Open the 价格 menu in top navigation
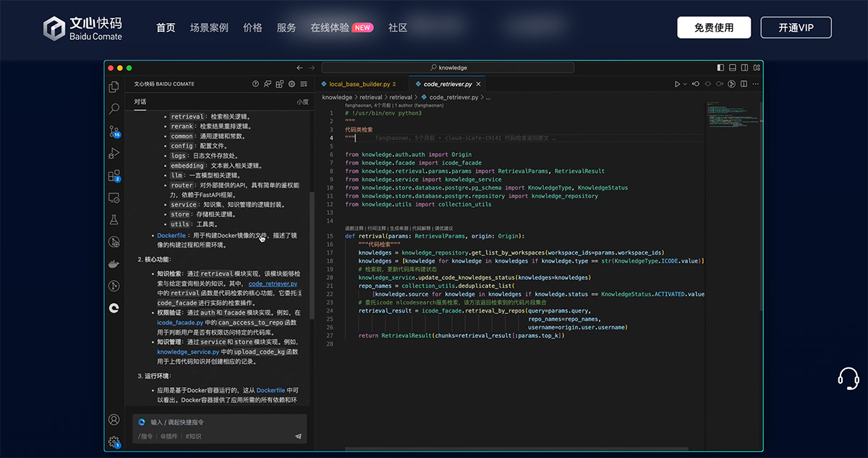The image size is (868, 458). click(252, 27)
